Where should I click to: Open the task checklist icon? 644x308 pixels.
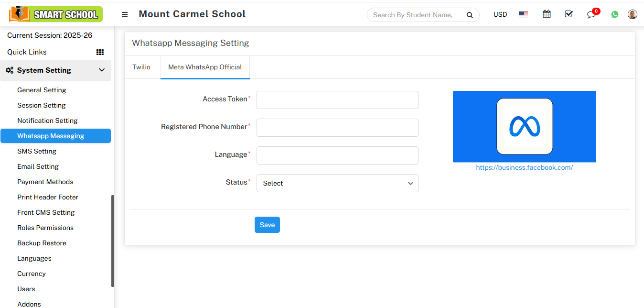point(569,14)
